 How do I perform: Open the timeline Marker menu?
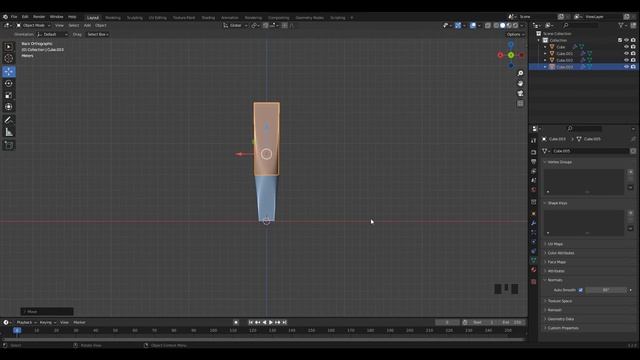point(79,322)
